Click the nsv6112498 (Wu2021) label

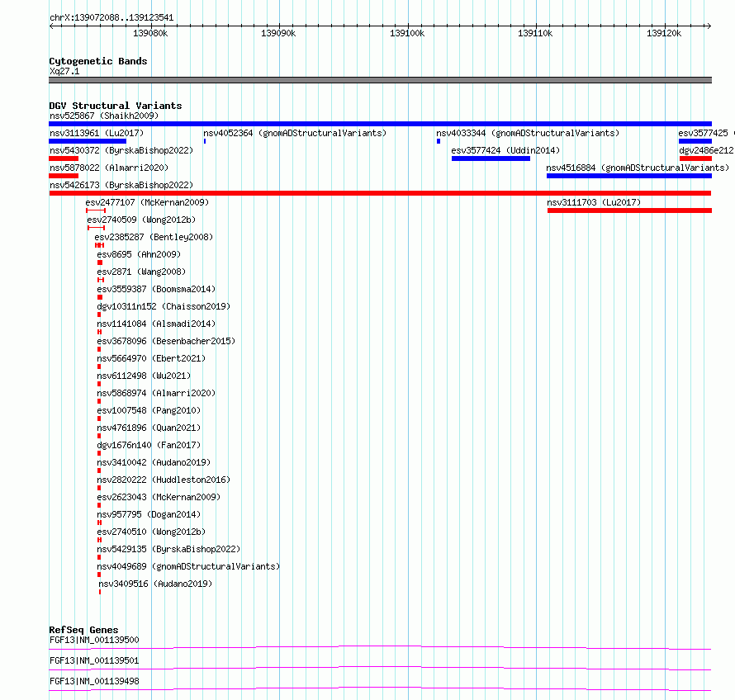point(144,376)
